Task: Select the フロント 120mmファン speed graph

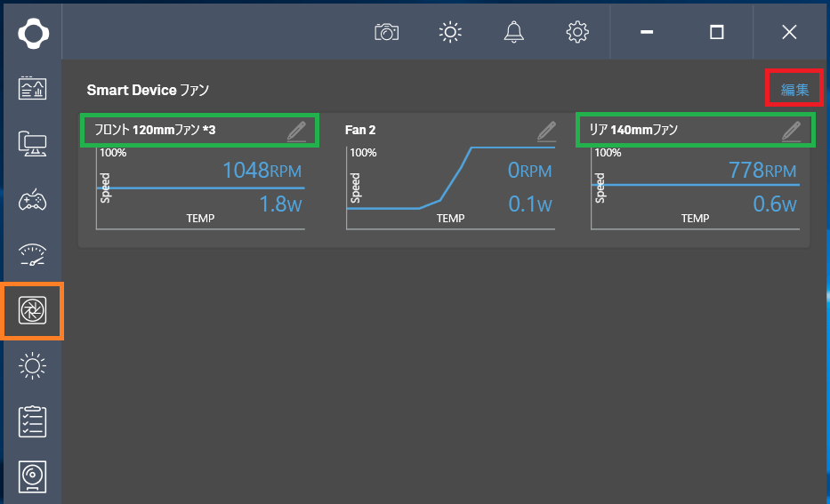Action: 200,188
